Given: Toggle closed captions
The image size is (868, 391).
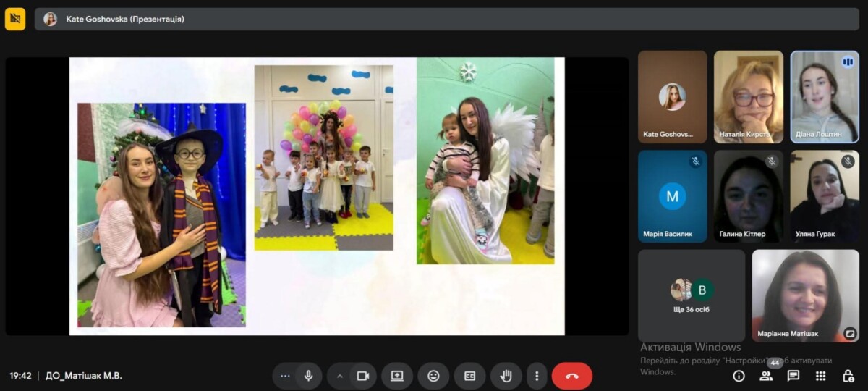Looking at the screenshot, I should coord(469,376).
